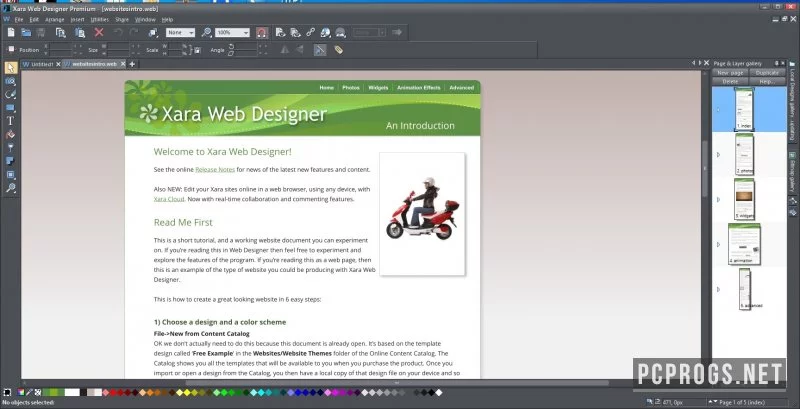Expand page 4 animation layers
The image size is (800, 409).
pyautogui.click(x=718, y=244)
